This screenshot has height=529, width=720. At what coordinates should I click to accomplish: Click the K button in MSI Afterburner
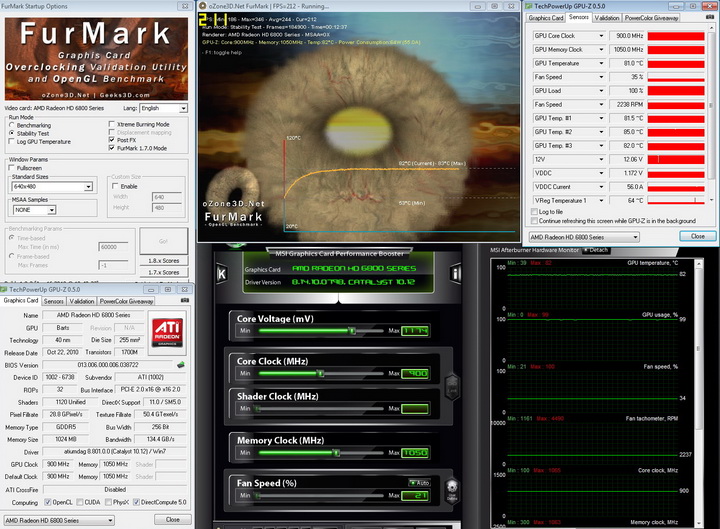click(x=222, y=273)
